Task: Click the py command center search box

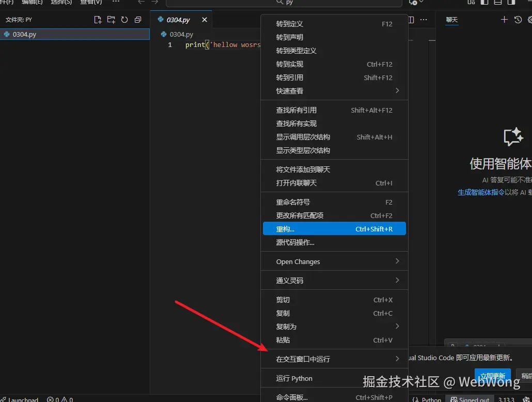Action: (x=284, y=3)
